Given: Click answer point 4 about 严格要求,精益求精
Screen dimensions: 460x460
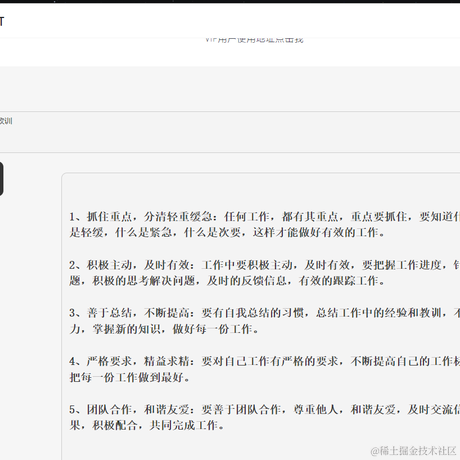Looking at the screenshot, I should click(265, 369).
